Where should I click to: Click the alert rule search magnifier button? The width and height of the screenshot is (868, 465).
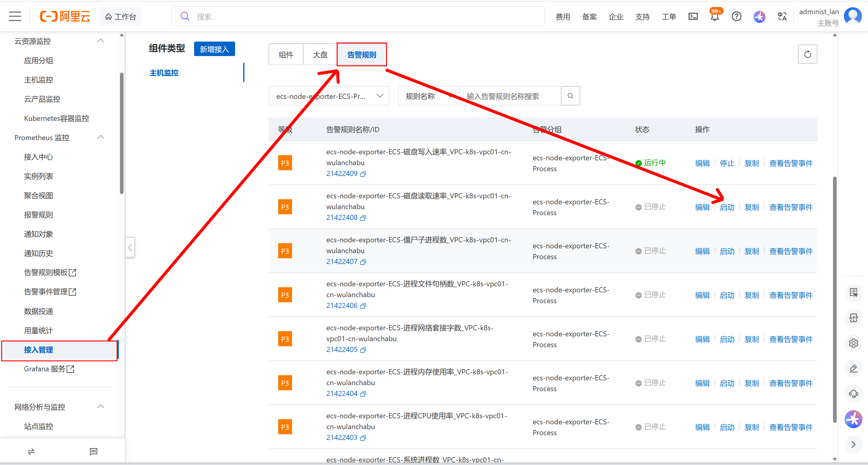(x=570, y=96)
